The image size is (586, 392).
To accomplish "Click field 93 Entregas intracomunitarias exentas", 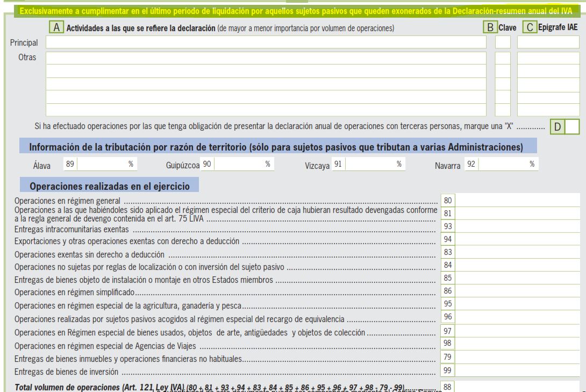I will pyautogui.click(x=517, y=226).
